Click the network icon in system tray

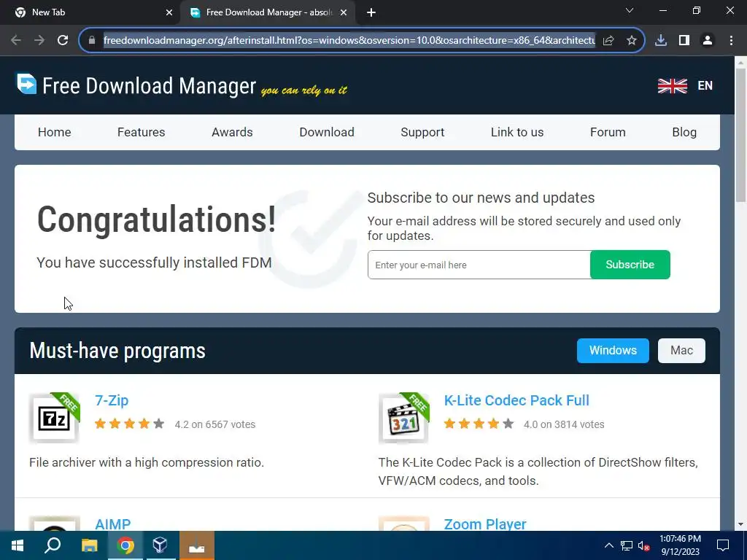coord(627,545)
